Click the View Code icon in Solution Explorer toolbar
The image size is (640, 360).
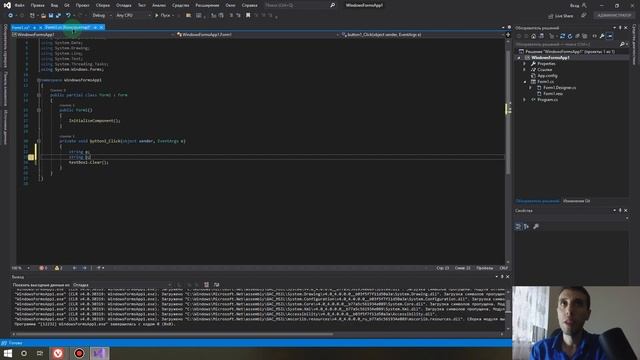[x=594, y=36]
